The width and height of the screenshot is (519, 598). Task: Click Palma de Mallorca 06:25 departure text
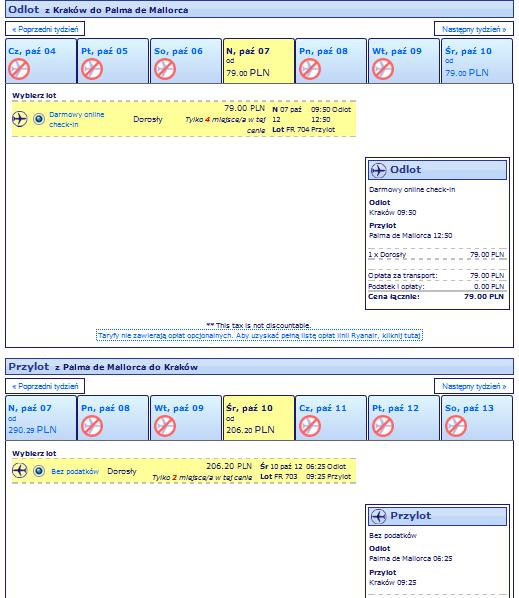(x=410, y=559)
